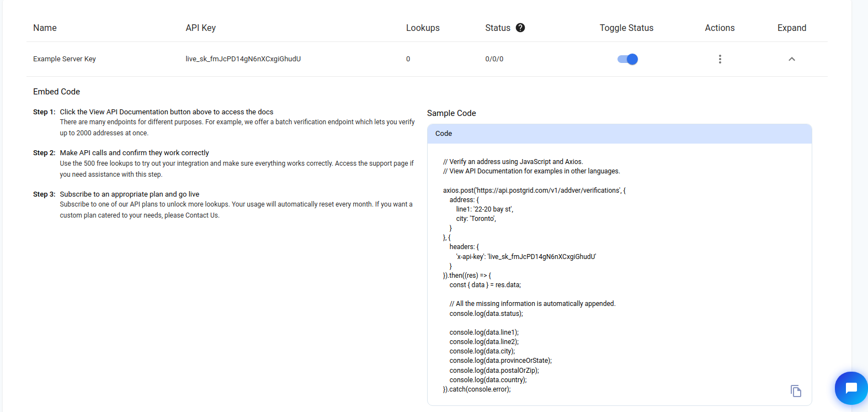Viewport: 868px width, 412px height.
Task: Collapse the Example Server Key row
Action: [x=791, y=59]
